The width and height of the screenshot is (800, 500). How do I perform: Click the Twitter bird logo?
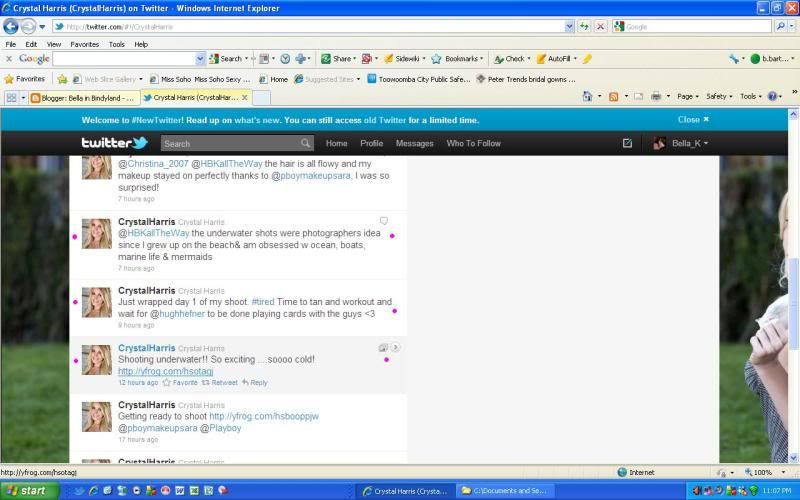[x=140, y=142]
